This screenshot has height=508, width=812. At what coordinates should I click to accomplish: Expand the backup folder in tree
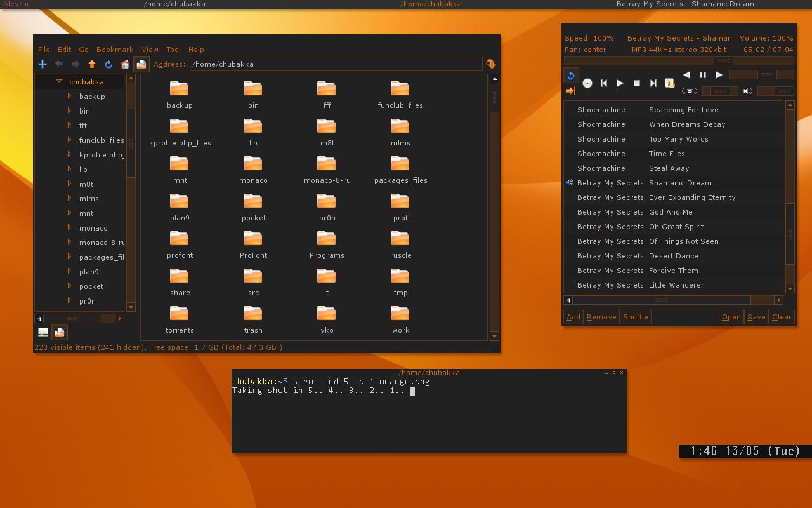click(x=69, y=96)
